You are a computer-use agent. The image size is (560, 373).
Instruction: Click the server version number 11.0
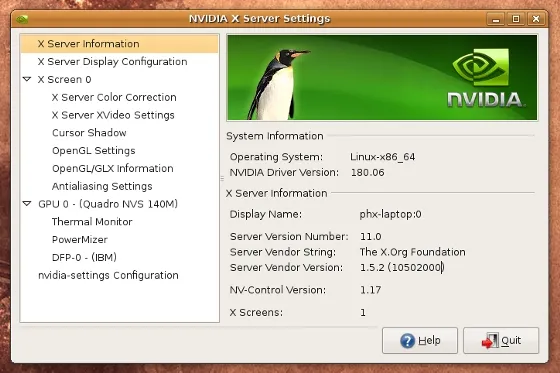click(x=370, y=237)
